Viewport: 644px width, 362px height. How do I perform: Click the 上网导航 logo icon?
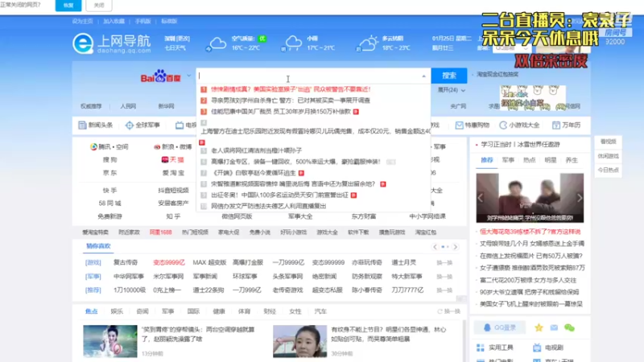point(84,43)
